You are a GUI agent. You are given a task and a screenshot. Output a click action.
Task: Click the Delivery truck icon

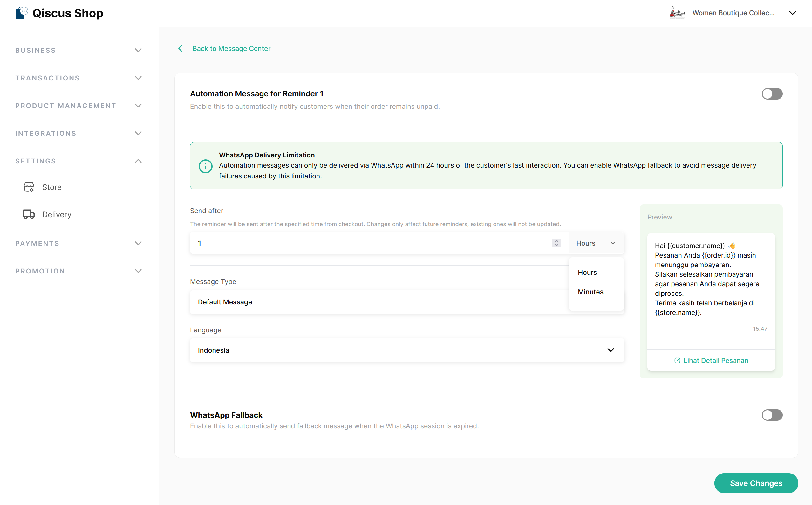click(29, 214)
